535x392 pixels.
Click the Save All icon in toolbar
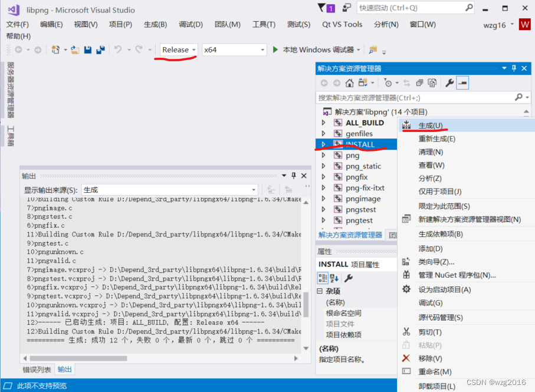pos(99,51)
